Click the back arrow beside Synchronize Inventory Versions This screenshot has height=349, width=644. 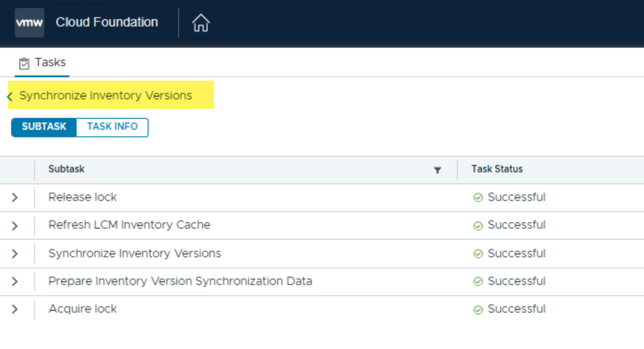(x=10, y=96)
